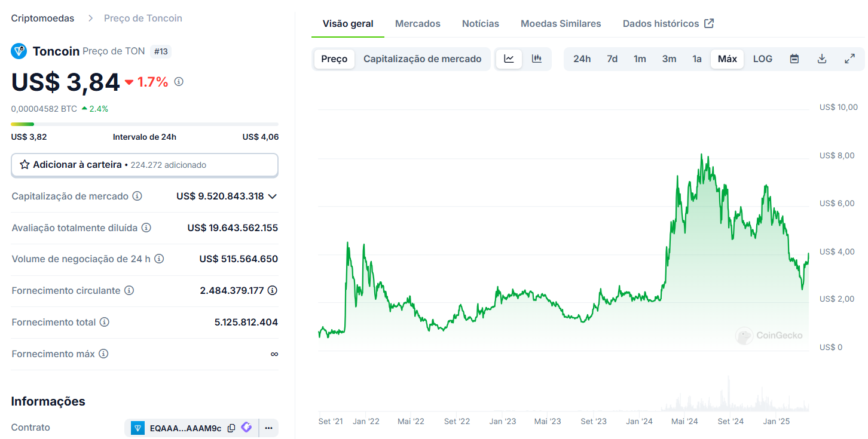The height and width of the screenshot is (439, 868).
Task: Show info for Fornecimento circulante label
Action: (129, 290)
